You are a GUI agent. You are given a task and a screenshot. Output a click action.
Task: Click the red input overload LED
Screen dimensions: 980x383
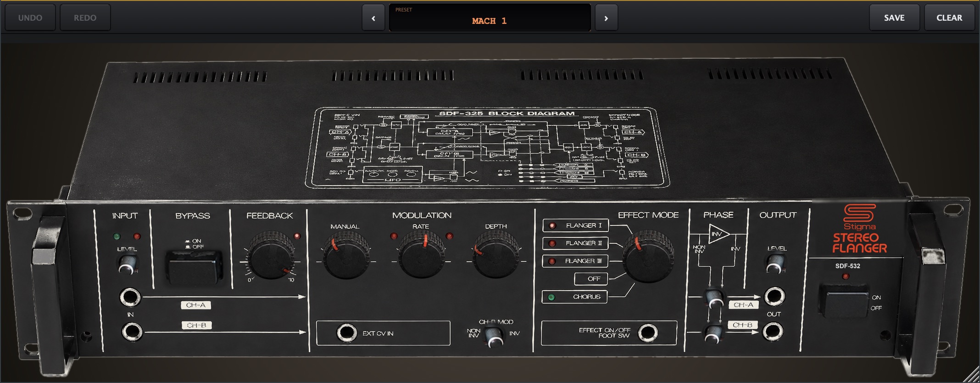(137, 237)
